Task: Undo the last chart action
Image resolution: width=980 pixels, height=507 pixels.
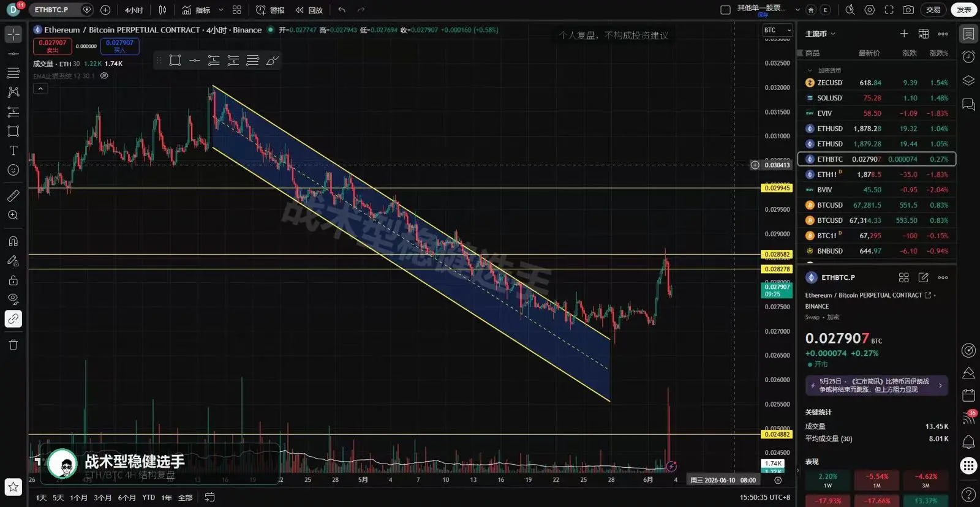Action: coord(342,10)
